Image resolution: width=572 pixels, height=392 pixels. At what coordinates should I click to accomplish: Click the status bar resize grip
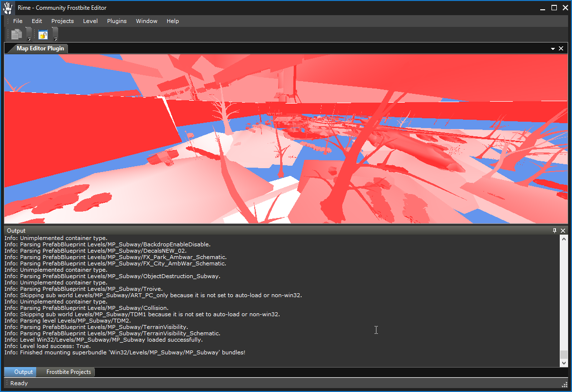(x=564, y=384)
